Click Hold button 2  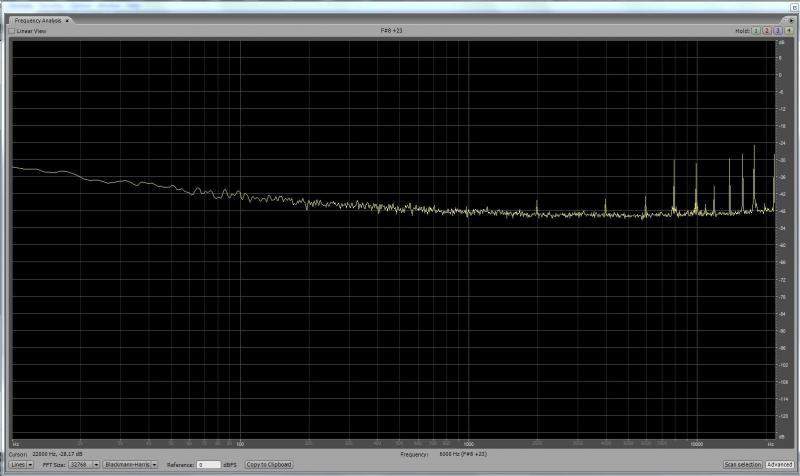point(767,31)
